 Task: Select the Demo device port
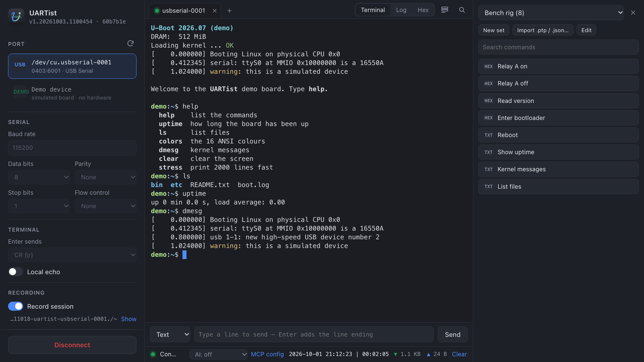click(x=72, y=93)
